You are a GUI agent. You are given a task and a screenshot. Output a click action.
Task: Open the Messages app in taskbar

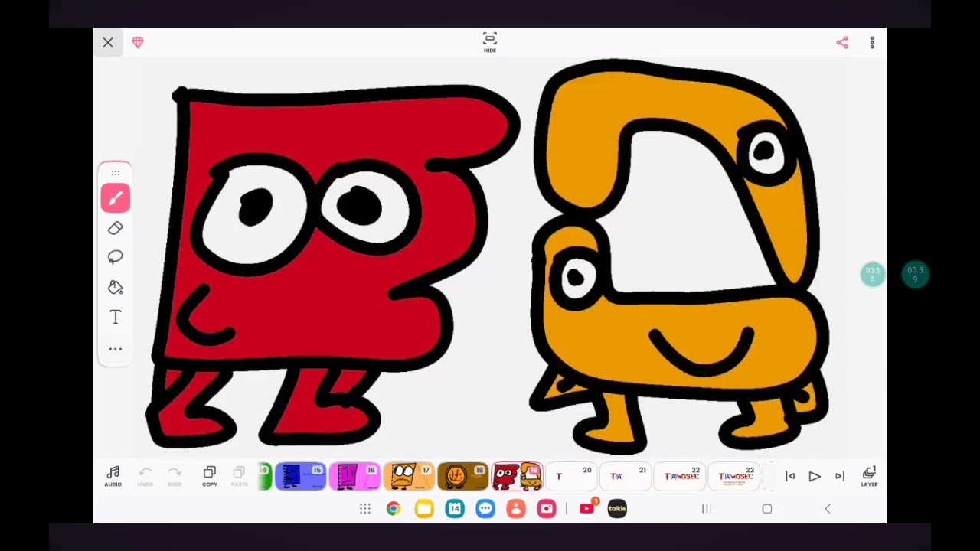pos(485,509)
